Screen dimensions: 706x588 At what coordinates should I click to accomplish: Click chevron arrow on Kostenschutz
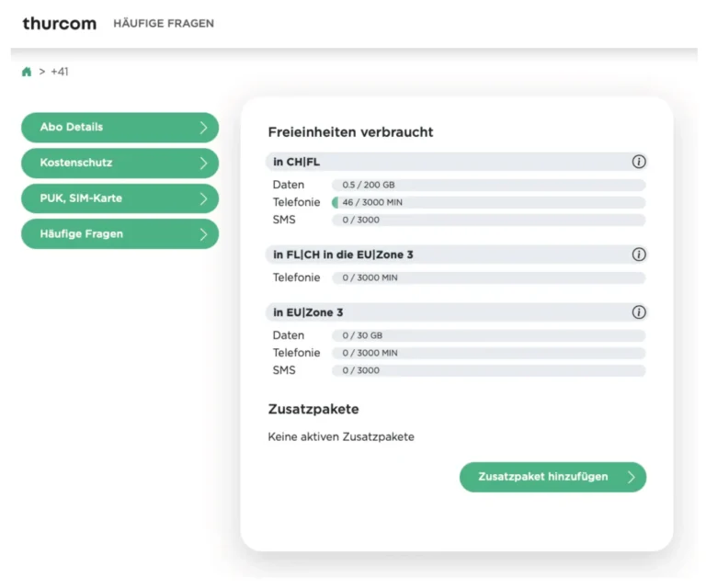point(204,164)
